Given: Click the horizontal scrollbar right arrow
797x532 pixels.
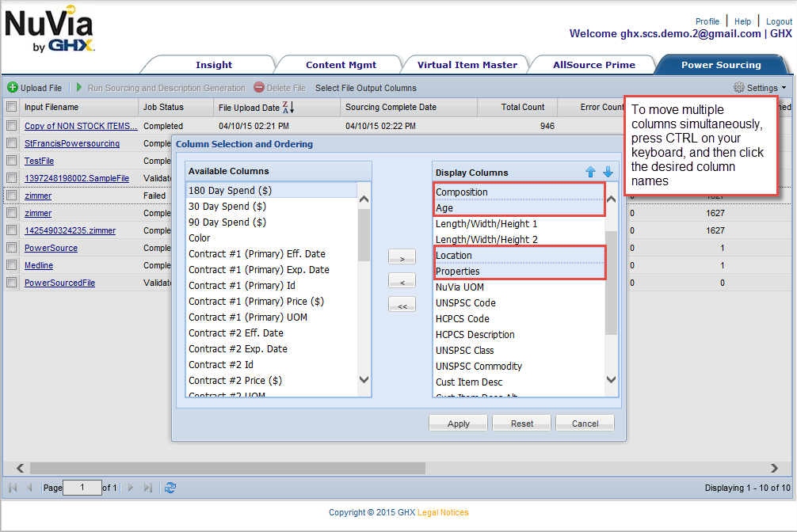Looking at the screenshot, I should pos(774,468).
